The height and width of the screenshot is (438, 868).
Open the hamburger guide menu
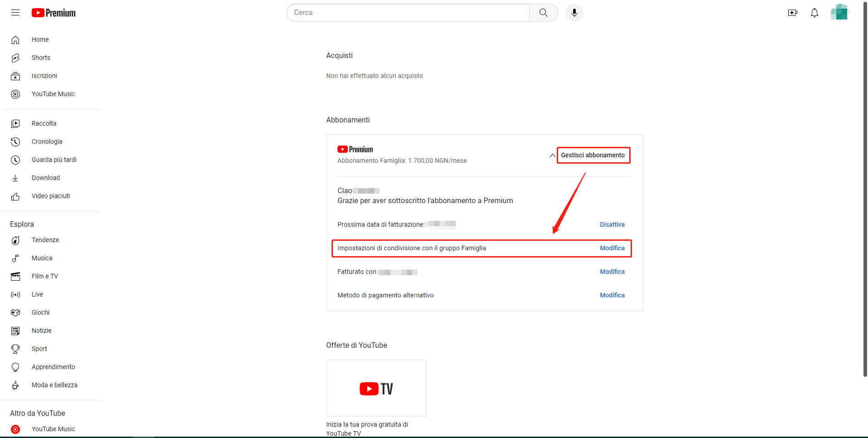15,13
